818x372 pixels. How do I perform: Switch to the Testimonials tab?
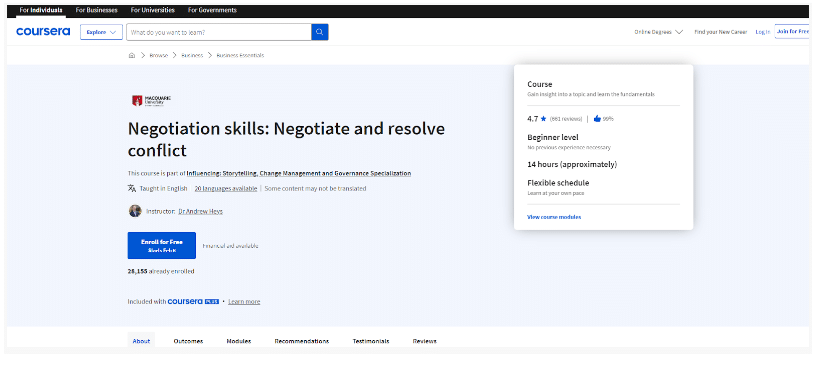pos(371,341)
